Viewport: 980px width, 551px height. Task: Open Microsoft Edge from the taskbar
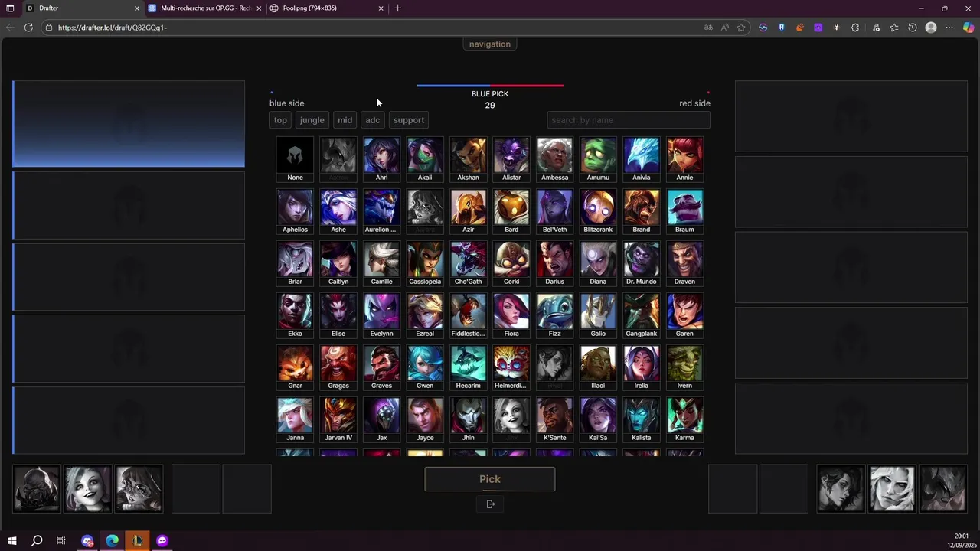click(x=113, y=540)
